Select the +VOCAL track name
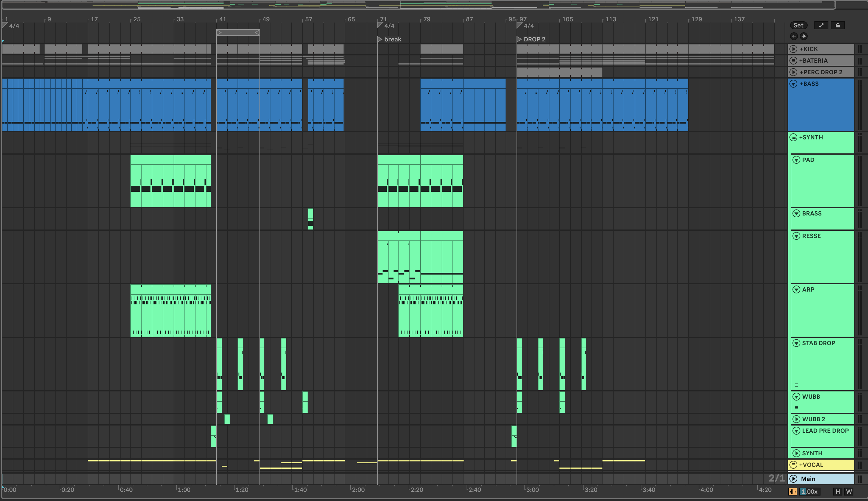 tap(811, 465)
